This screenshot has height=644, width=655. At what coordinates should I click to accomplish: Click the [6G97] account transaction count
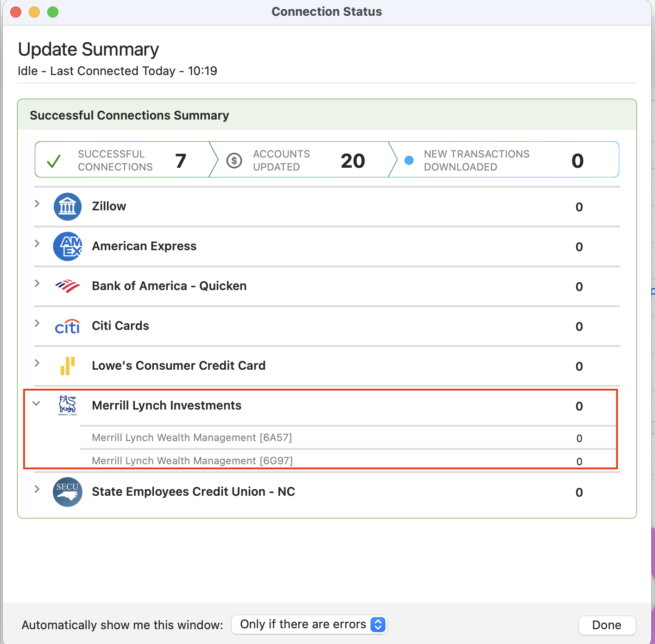click(579, 461)
